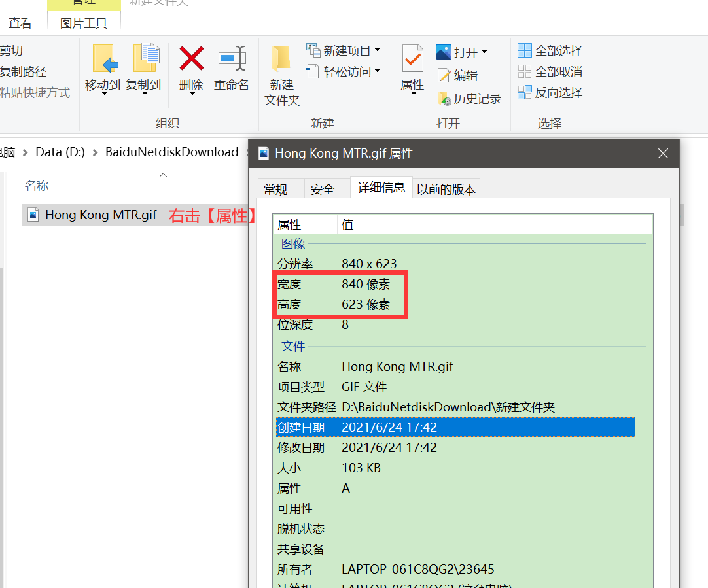Click the History folder icon
Screen dimensions: 708x588
444,98
